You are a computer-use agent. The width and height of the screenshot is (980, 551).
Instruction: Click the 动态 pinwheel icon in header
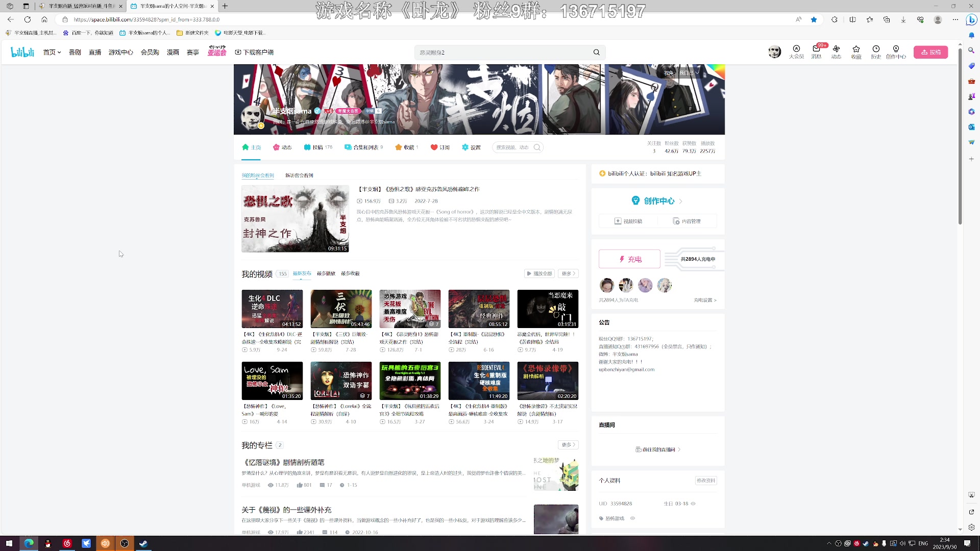(x=836, y=49)
